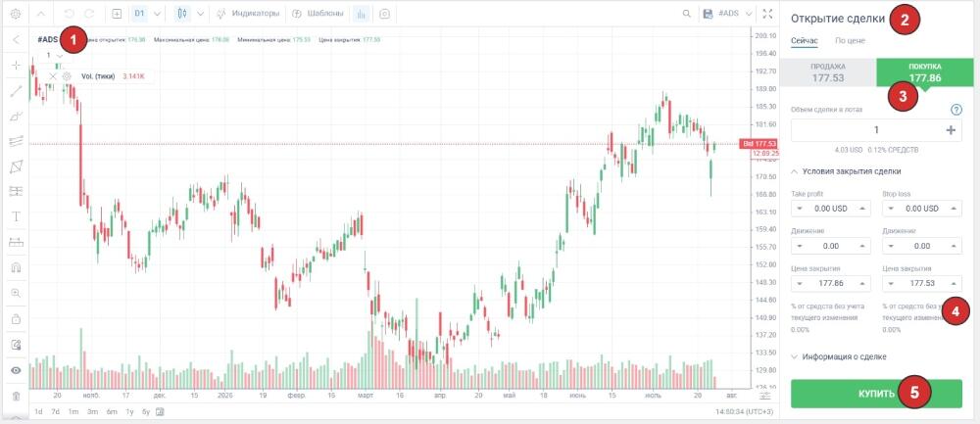Screen dimensions: 980x424
Task: Collapse the Условия закрытия сделки section
Action: (x=847, y=171)
